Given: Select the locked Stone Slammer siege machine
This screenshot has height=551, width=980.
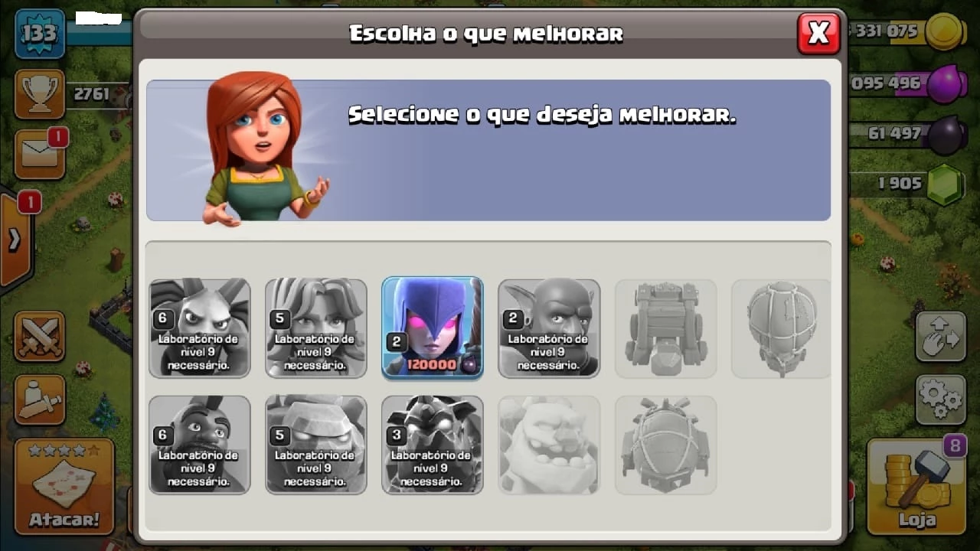Looking at the screenshot, I should click(x=665, y=445).
